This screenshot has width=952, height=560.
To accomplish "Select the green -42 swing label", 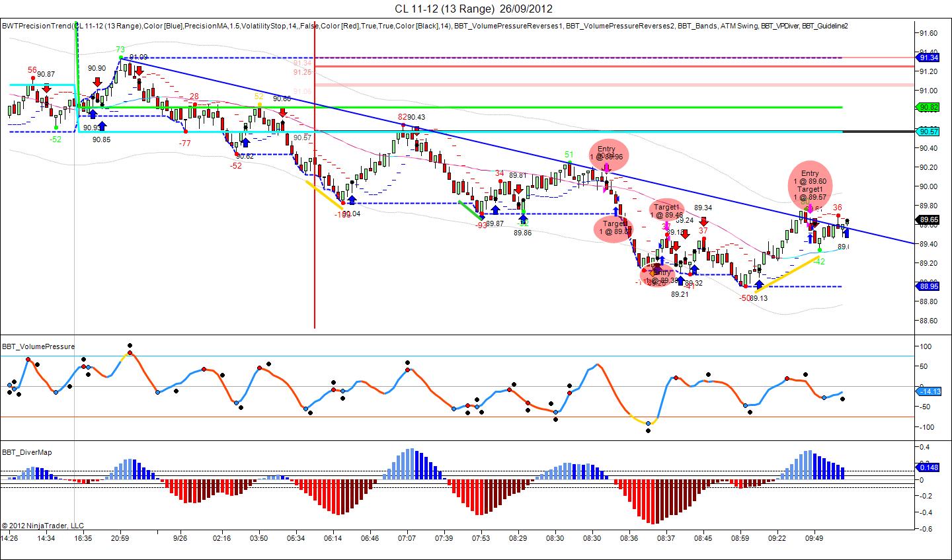I will [820, 261].
